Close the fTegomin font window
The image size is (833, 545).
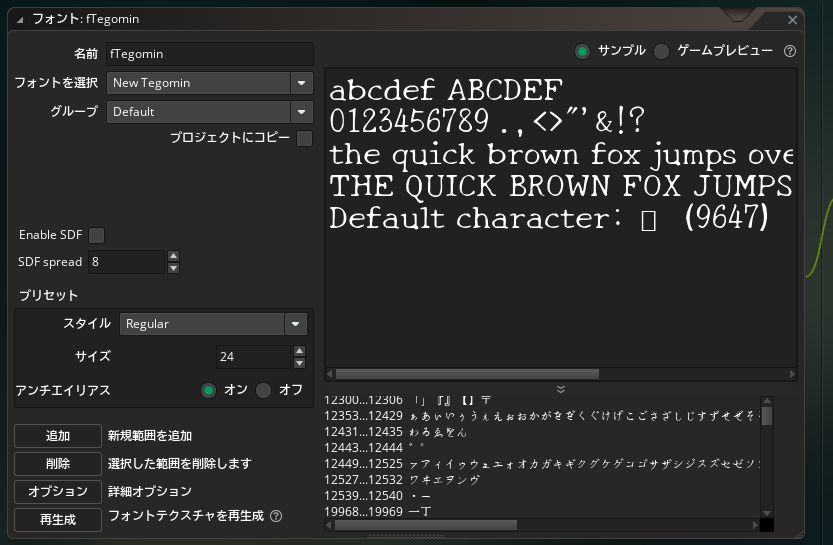[792, 20]
